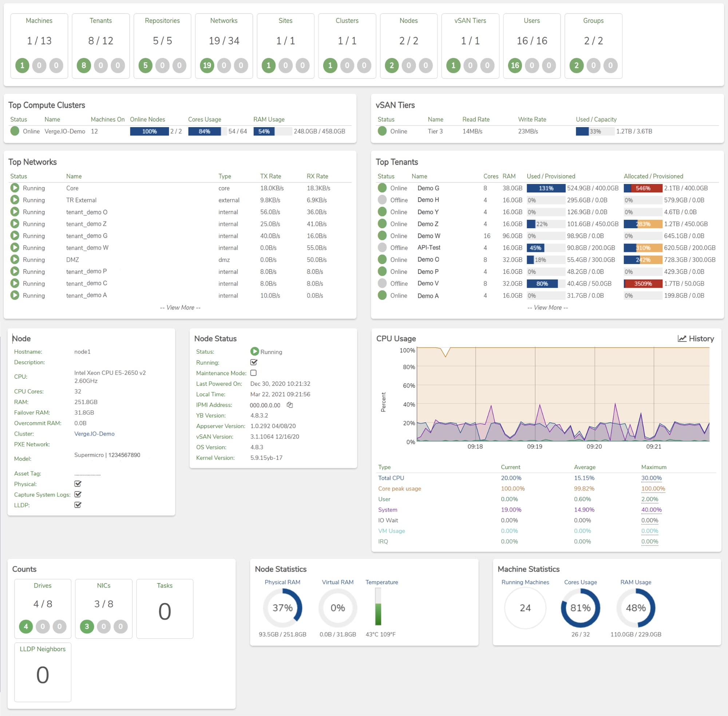Click the copy icon next to IPMI Address
728x716 pixels.
[289, 405]
